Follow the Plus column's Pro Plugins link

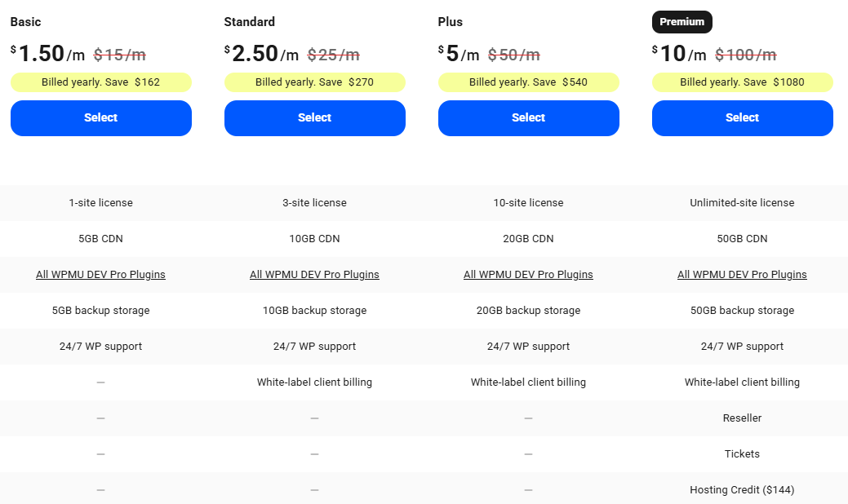[528, 275]
